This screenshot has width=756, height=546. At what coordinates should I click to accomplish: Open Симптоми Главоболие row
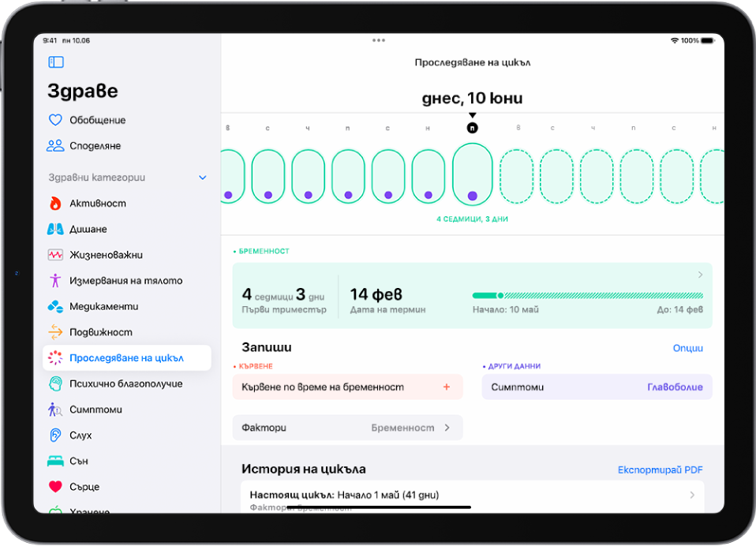click(597, 387)
